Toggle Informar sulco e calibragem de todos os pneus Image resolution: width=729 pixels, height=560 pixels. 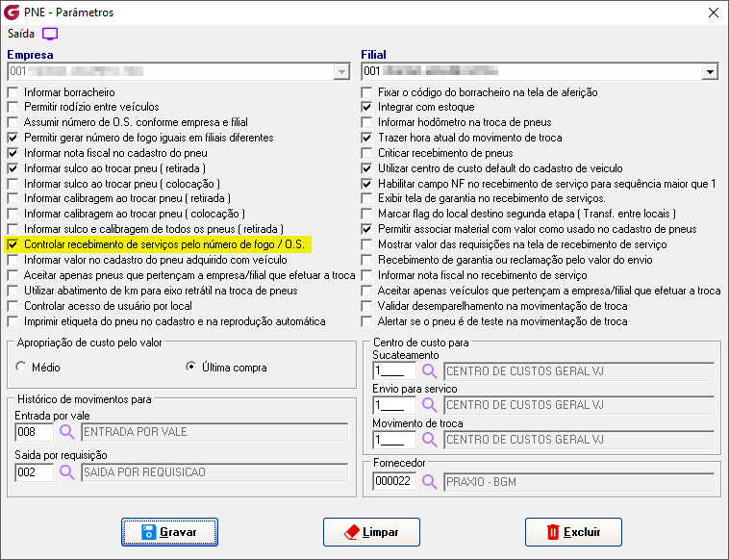pyautogui.click(x=13, y=229)
